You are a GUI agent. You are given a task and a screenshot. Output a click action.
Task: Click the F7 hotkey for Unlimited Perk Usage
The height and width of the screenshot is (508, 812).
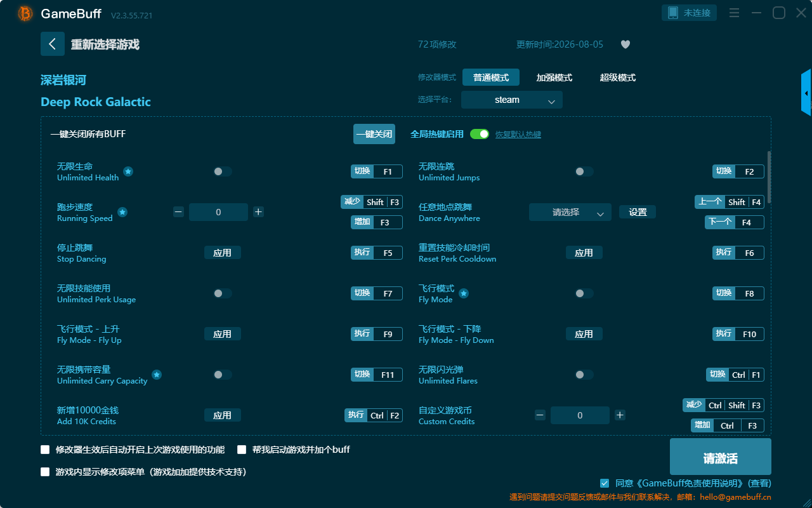(377, 293)
